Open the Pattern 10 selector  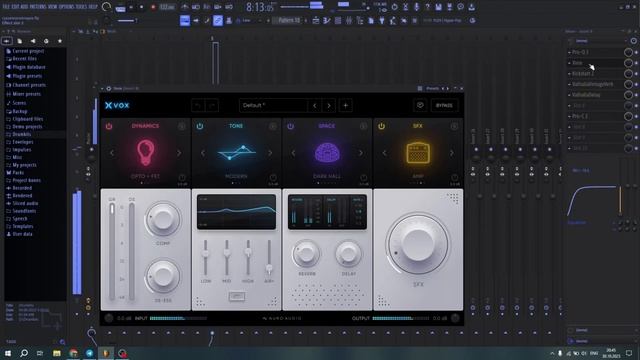point(289,20)
